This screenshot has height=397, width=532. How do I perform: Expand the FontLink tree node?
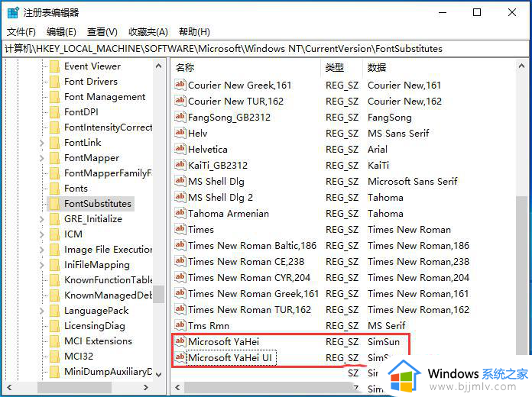coord(42,143)
